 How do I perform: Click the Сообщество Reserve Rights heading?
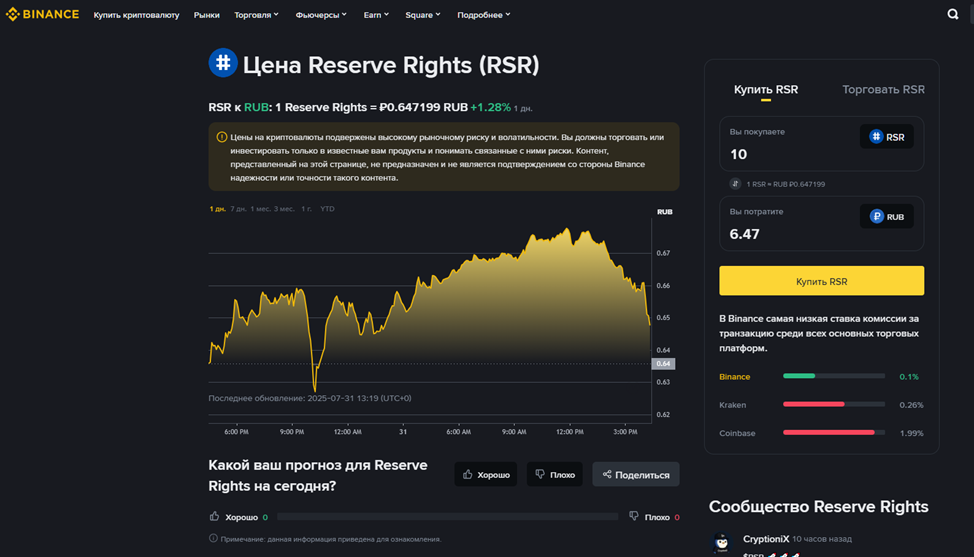[x=818, y=507]
